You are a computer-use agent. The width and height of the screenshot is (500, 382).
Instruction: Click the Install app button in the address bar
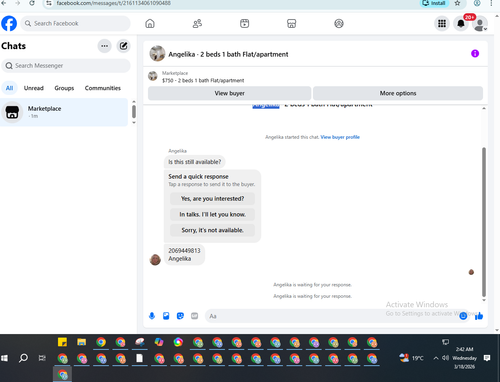(x=434, y=3)
